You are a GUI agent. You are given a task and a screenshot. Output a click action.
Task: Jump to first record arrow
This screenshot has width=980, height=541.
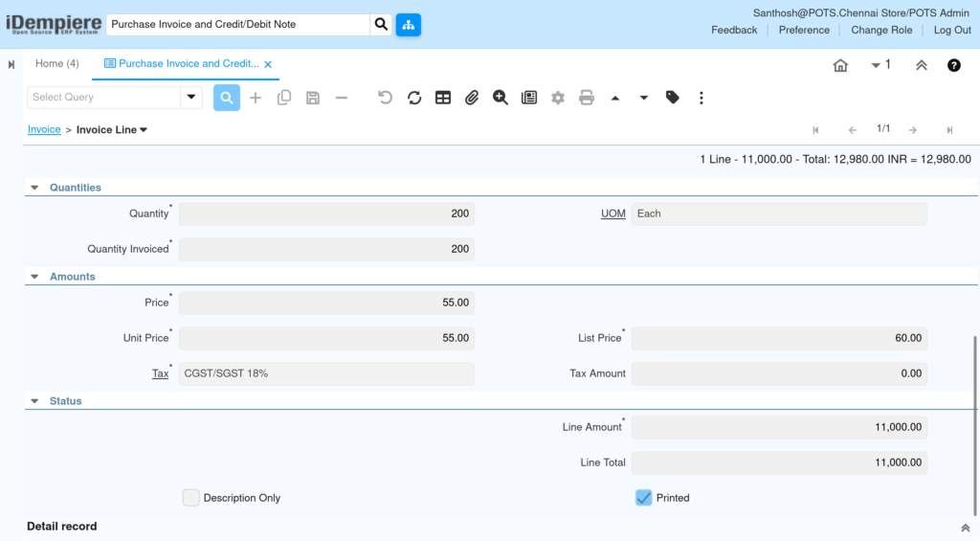coord(815,130)
